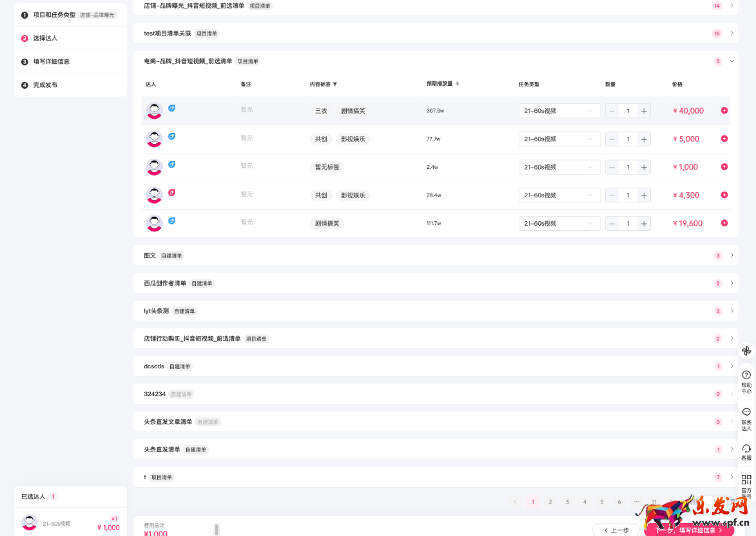The width and height of the screenshot is (756, 536).
Task: Click the 上一步 button
Action: pyautogui.click(x=615, y=530)
